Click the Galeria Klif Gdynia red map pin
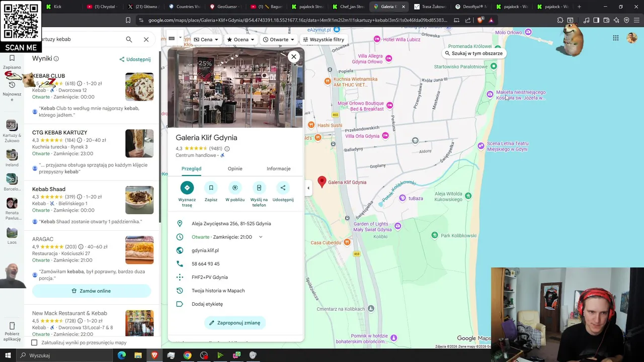This screenshot has width=644, height=362. (322, 182)
